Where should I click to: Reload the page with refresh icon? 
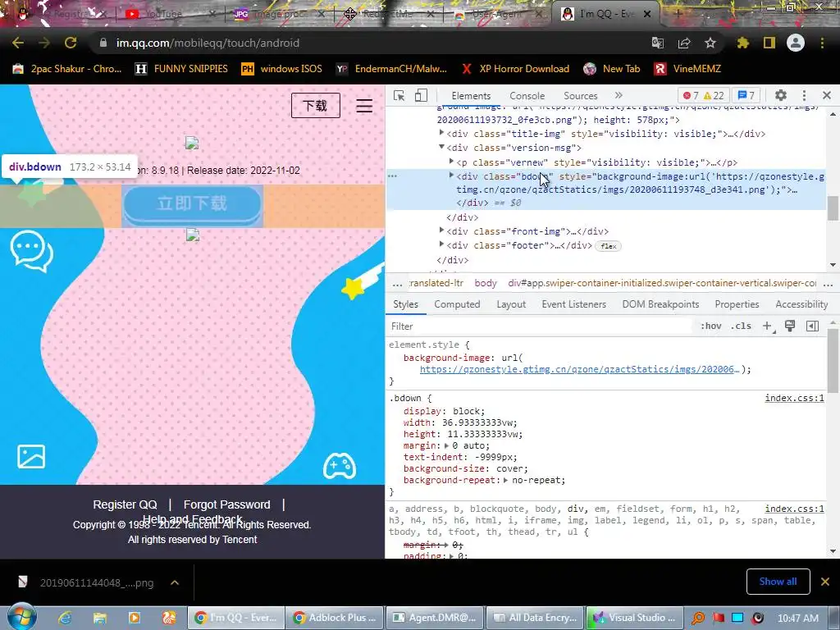coord(71,43)
